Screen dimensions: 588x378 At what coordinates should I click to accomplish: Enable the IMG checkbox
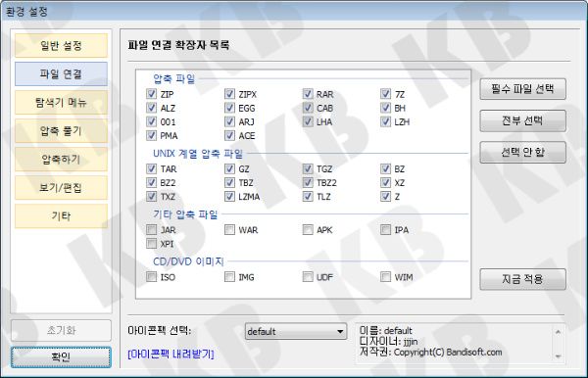229,277
